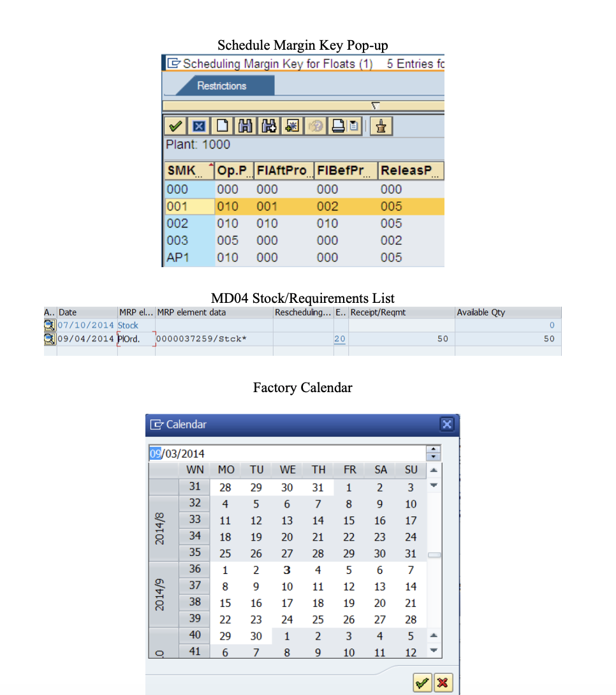Open details magnifier on the Stock line
This screenshot has width=616, height=695.
[x=49, y=325]
